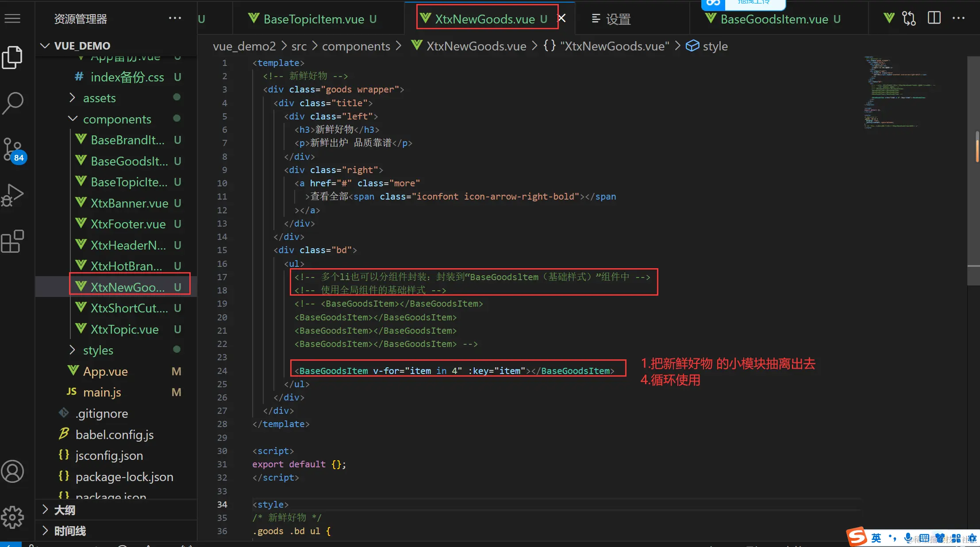Click the vue_demo2 breadcrumb segment
The image size is (980, 547).
(x=244, y=46)
